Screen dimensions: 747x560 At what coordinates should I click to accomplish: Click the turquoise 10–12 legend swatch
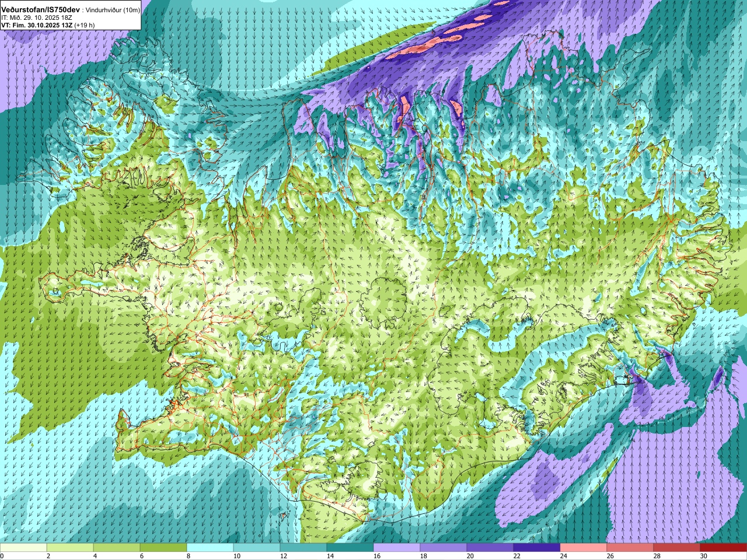257,548
